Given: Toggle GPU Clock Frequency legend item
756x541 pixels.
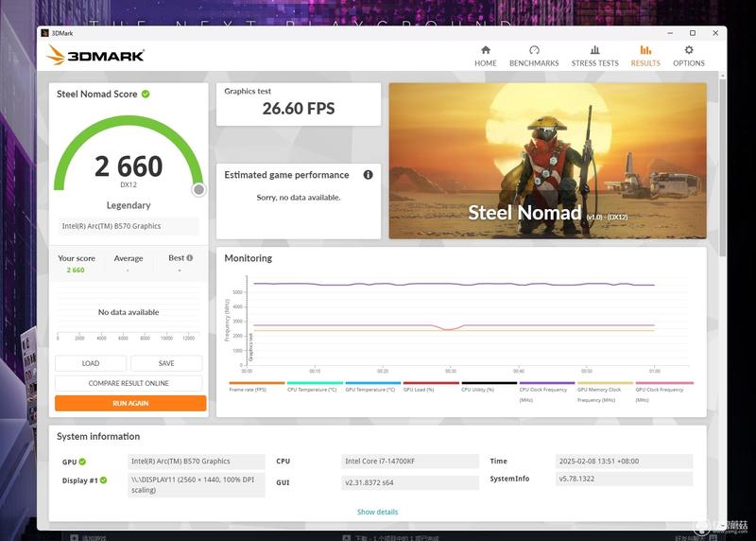Looking at the screenshot, I should pyautogui.click(x=664, y=393).
